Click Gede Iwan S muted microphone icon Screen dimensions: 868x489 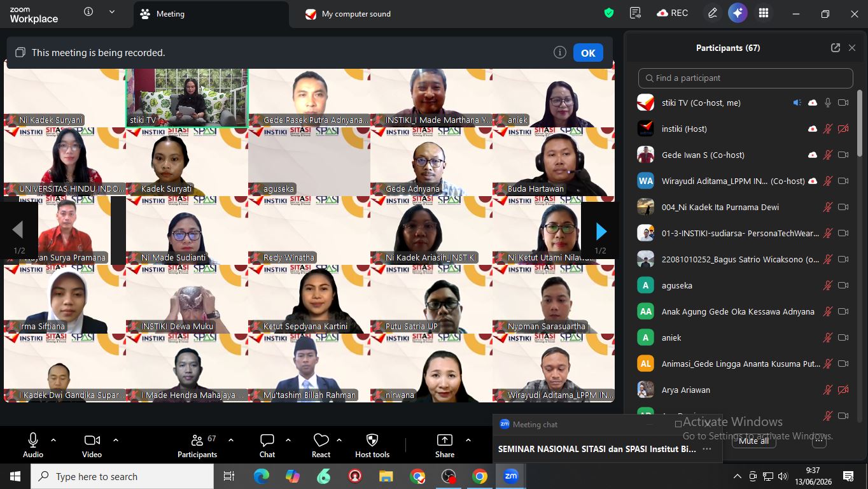click(x=828, y=155)
